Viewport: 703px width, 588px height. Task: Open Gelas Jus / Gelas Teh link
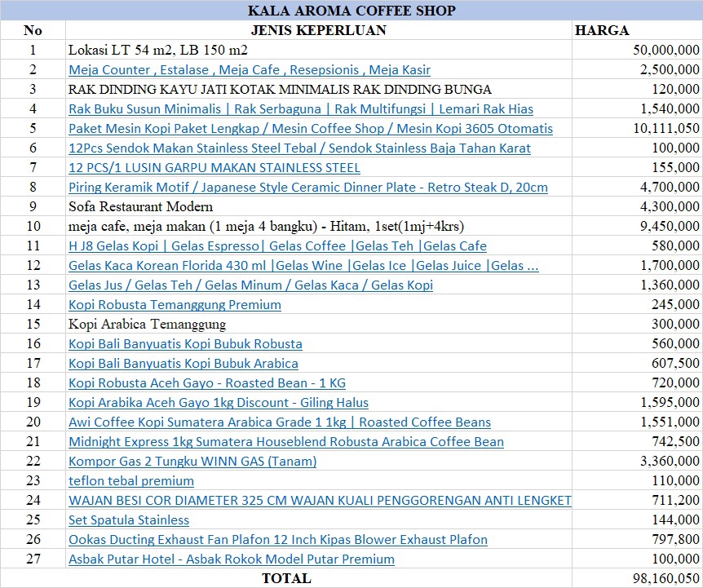[250, 285]
